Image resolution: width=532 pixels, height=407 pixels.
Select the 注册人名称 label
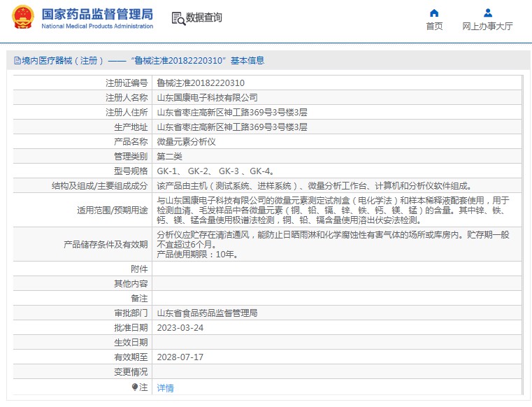[x=127, y=98]
